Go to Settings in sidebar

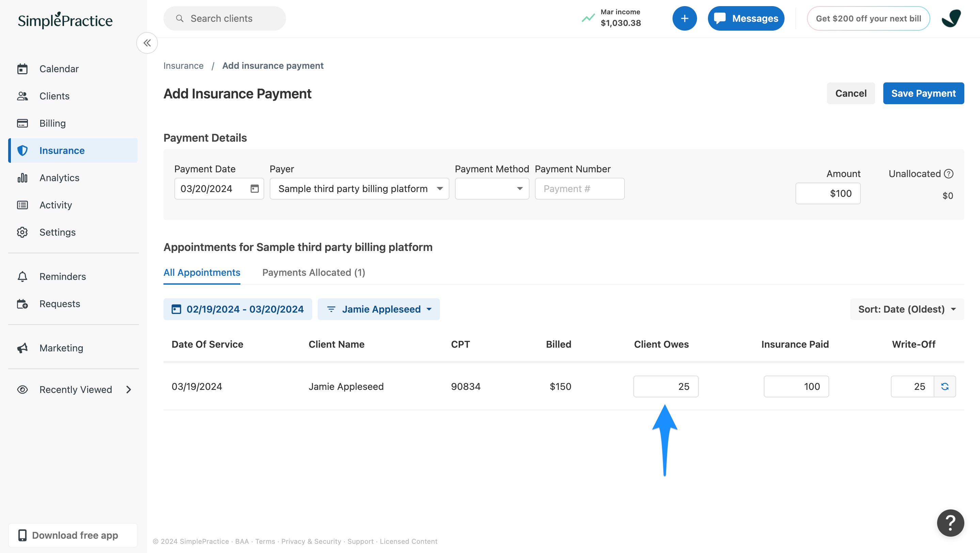73,232
